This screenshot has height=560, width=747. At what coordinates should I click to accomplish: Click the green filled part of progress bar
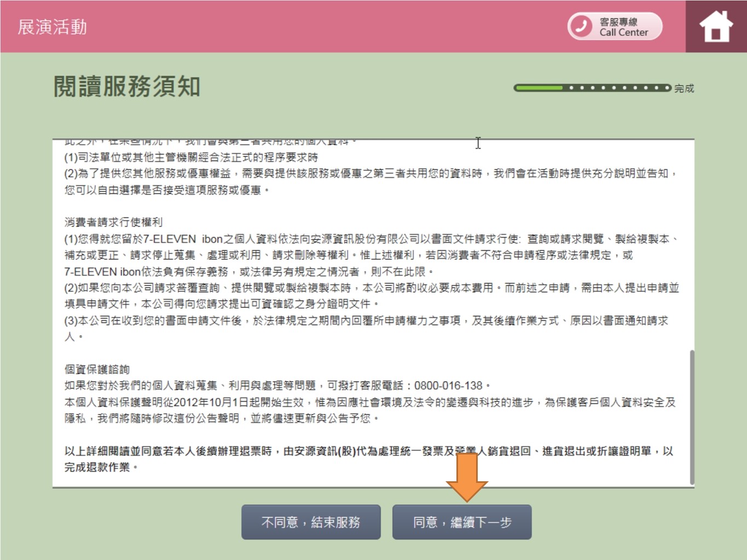coord(538,87)
